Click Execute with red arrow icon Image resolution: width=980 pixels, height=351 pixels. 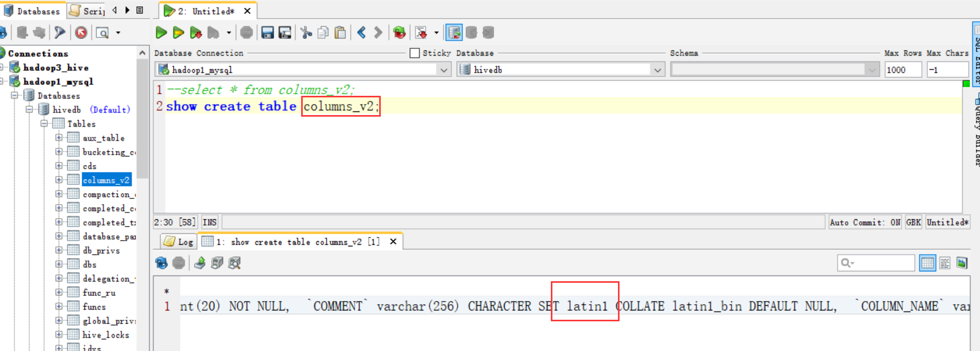coord(196,33)
